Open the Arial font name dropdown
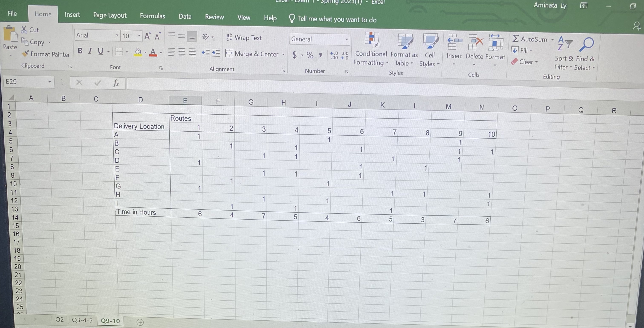The image size is (644, 328). coord(117,35)
